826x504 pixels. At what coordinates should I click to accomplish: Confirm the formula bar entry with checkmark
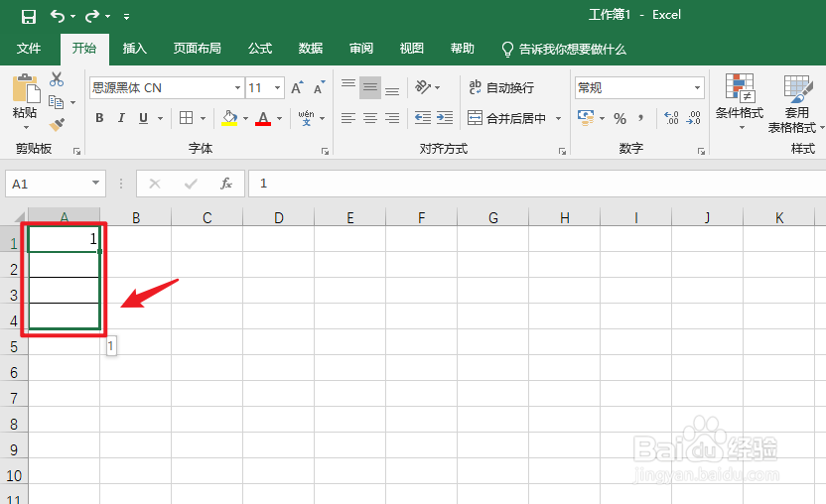[191, 184]
